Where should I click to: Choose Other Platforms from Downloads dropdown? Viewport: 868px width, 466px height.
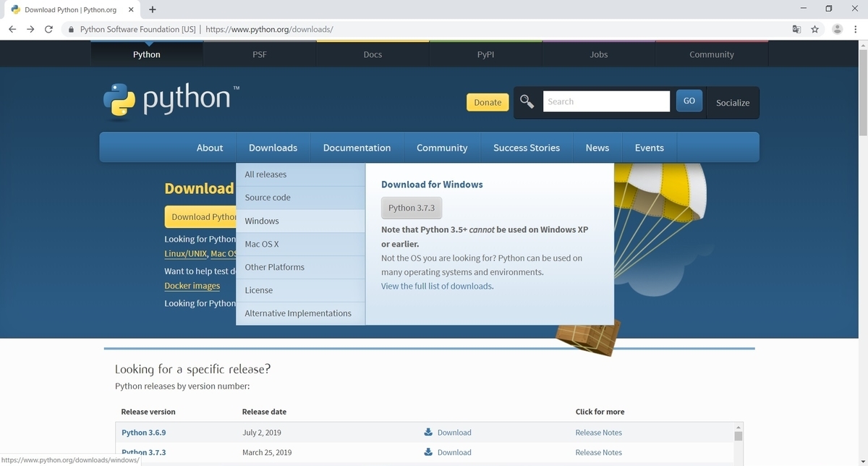coord(300,267)
